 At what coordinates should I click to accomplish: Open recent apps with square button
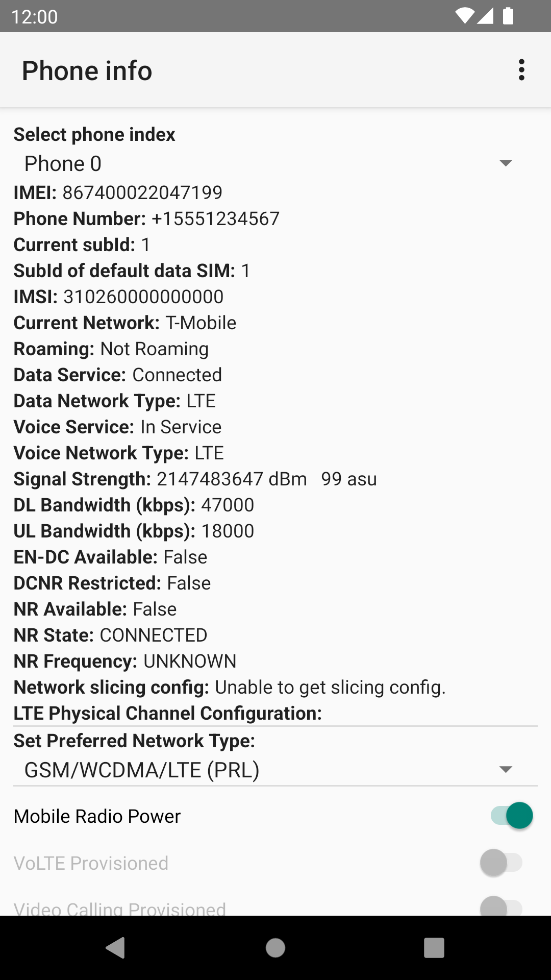point(434,948)
